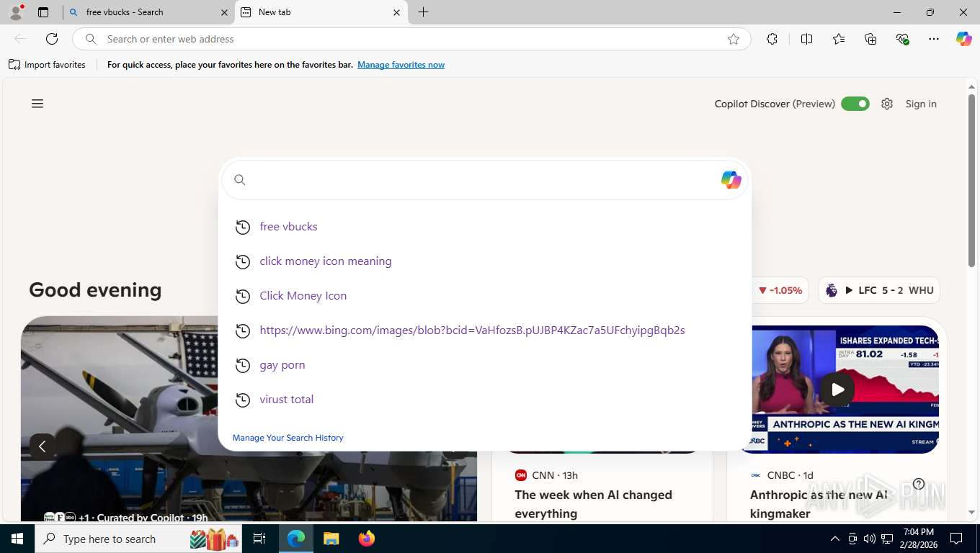Open Anthropic as the new AI kingmaker article
This screenshot has height=553, width=980.
819,504
